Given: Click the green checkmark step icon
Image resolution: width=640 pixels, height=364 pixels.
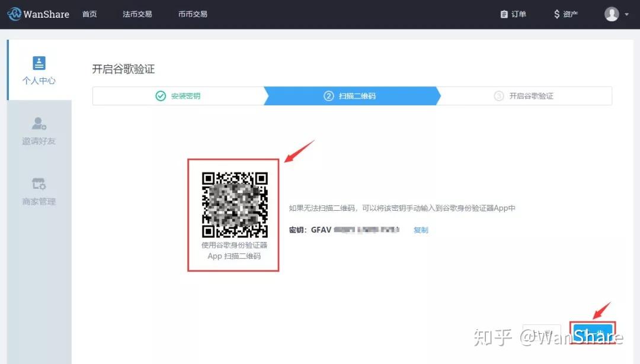Looking at the screenshot, I should coord(161,96).
